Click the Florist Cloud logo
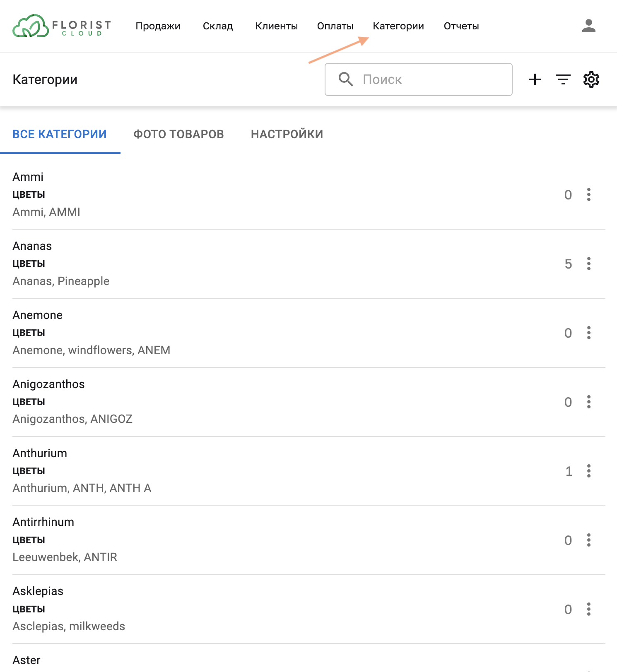 (62, 26)
